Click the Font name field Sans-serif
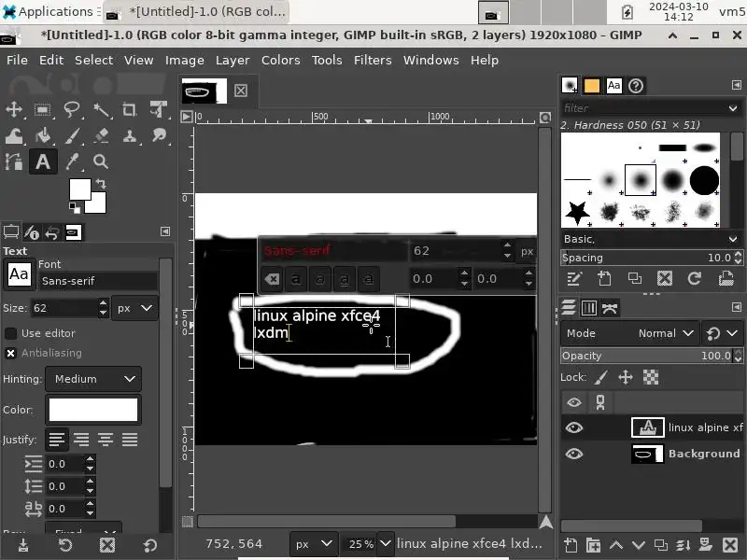The width and height of the screenshot is (747, 560). point(98,281)
